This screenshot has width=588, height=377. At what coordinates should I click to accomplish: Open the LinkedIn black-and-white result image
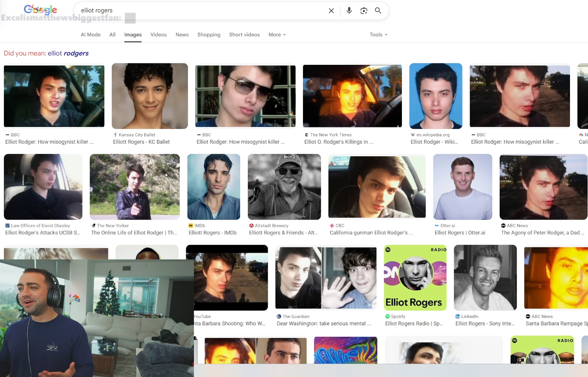click(x=485, y=278)
